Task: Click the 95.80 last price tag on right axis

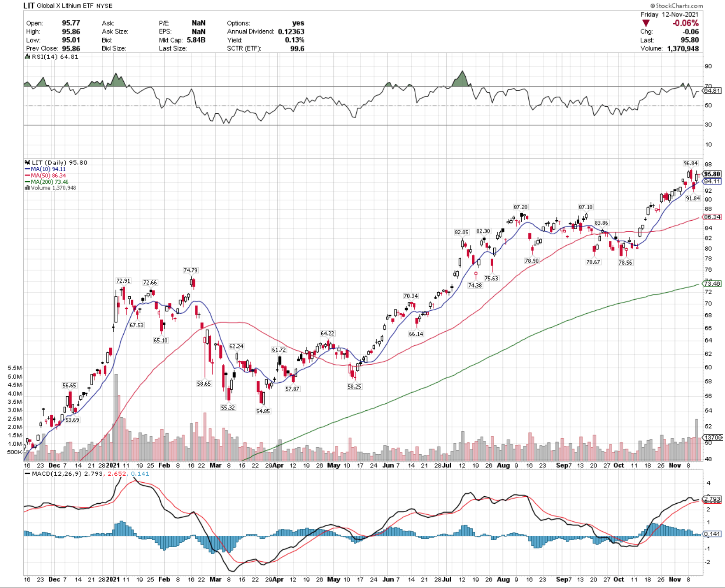Action: click(x=712, y=174)
